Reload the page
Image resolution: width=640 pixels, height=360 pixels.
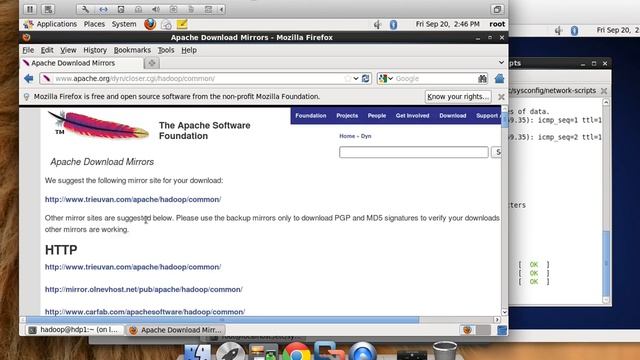point(366,78)
